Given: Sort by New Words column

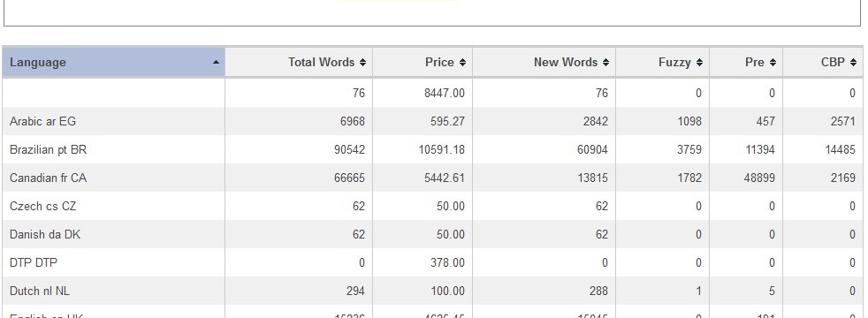Looking at the screenshot, I should coord(544,62).
